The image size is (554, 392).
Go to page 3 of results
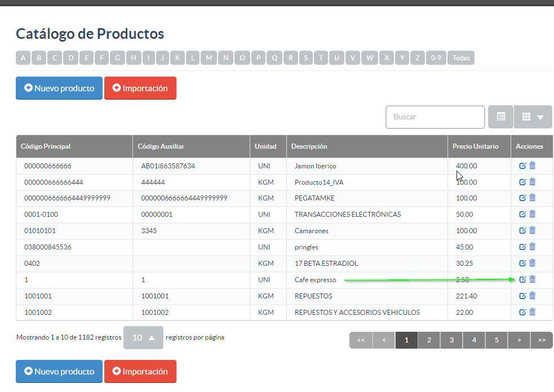[451, 340]
